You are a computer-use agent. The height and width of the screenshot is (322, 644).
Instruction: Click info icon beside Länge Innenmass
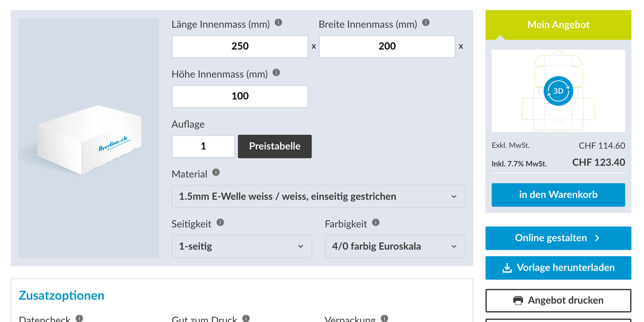click(x=278, y=23)
